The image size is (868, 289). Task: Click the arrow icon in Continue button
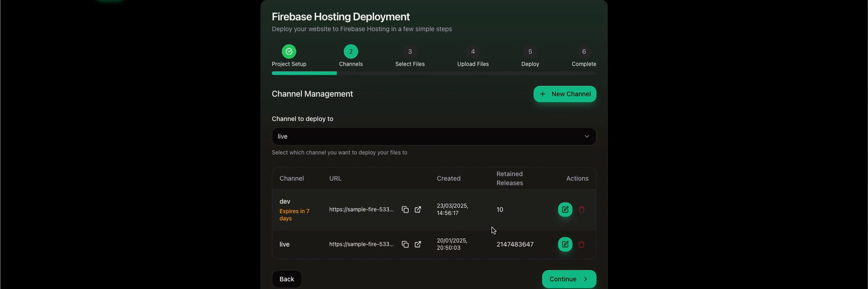[586, 279]
